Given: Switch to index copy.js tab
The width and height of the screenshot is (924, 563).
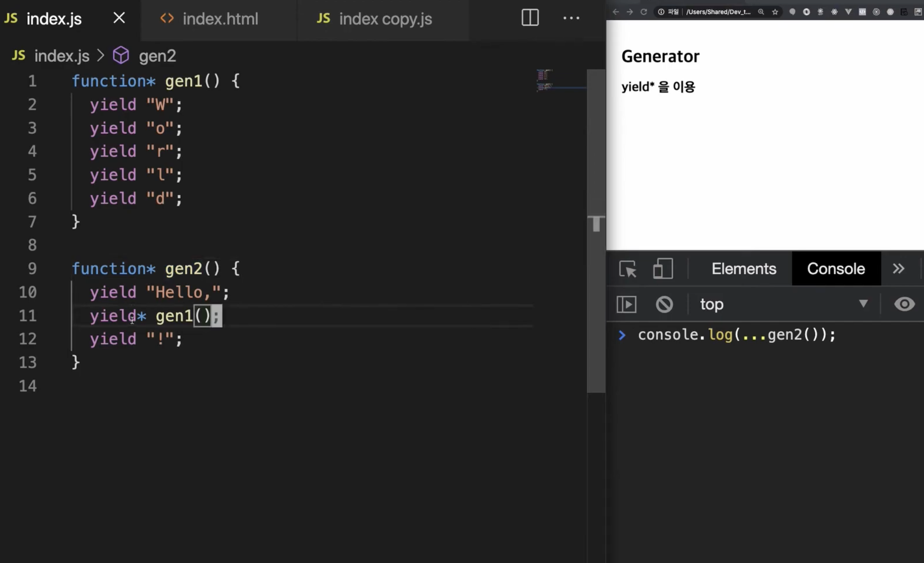Looking at the screenshot, I should [385, 19].
